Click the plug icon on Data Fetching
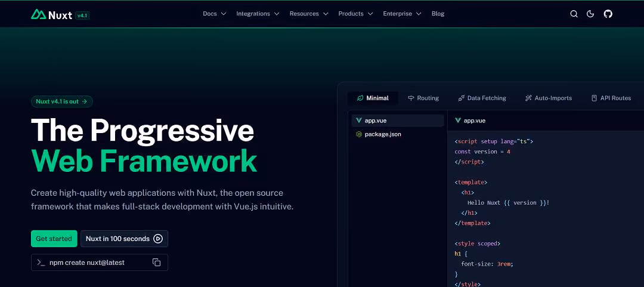This screenshot has height=287, width=644. 461,98
